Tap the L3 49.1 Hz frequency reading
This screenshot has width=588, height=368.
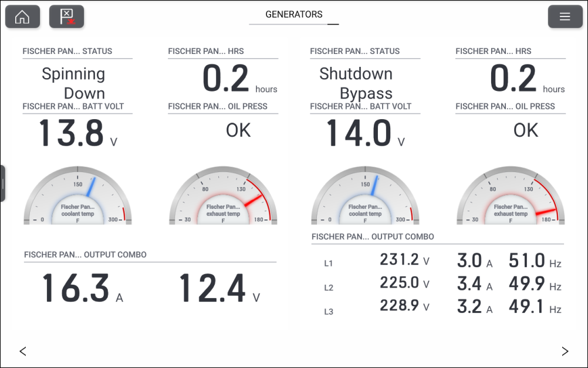526,307
